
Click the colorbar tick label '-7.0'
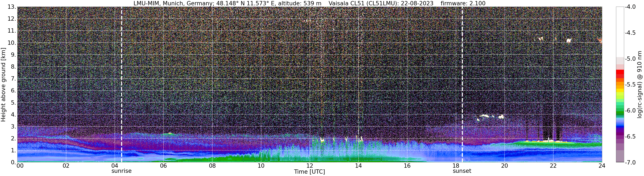(x=630, y=162)
